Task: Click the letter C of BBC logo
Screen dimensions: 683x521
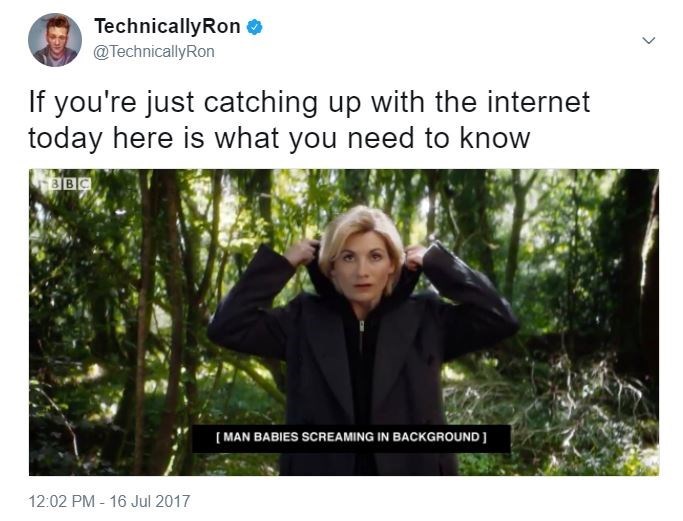Action: click(85, 184)
